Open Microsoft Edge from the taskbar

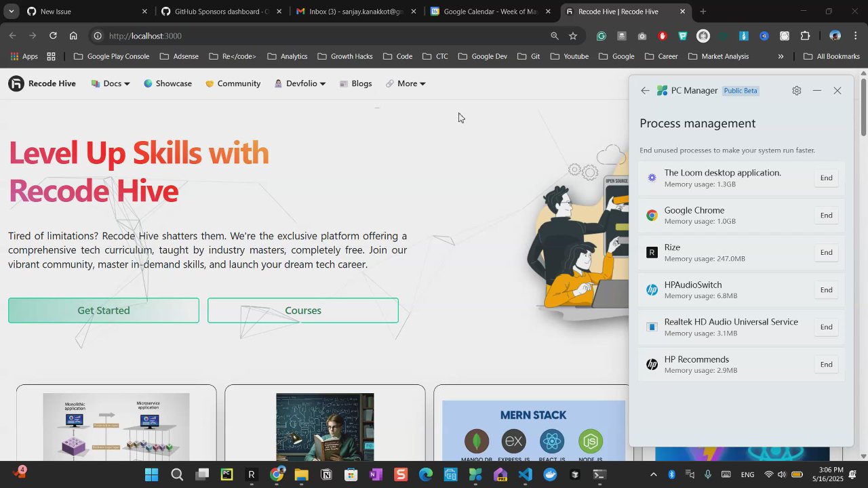click(x=426, y=474)
